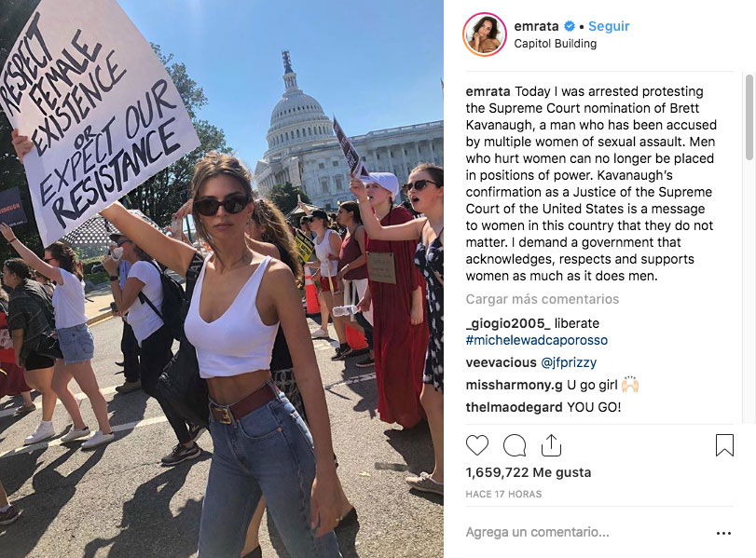Like the post with the heart icon
This screenshot has width=756, height=558.
tap(477, 445)
